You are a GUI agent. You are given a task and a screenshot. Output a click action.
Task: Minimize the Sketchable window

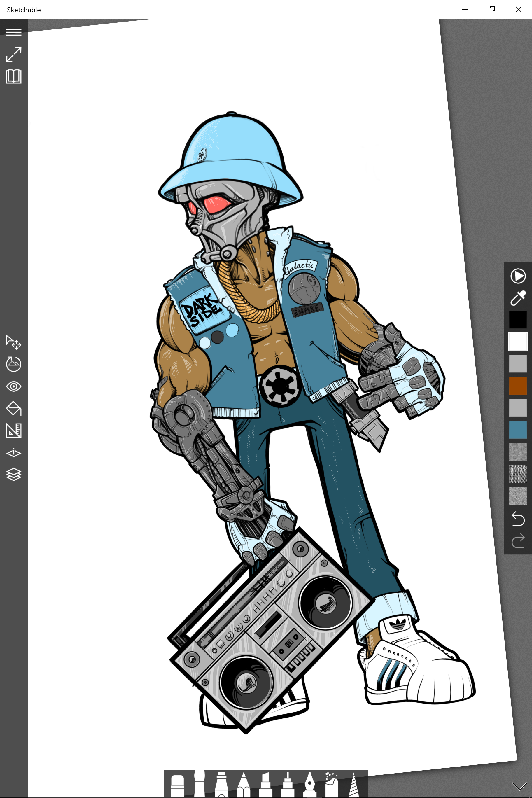(465, 10)
